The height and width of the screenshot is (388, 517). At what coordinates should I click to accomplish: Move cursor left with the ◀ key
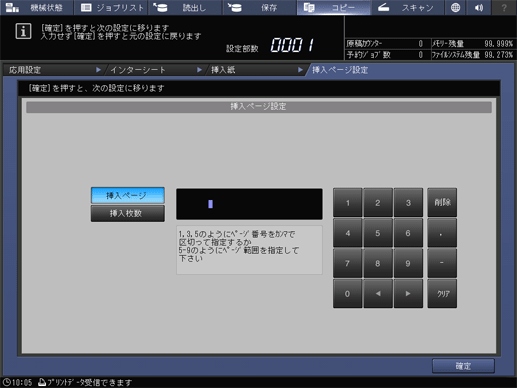[378, 294]
